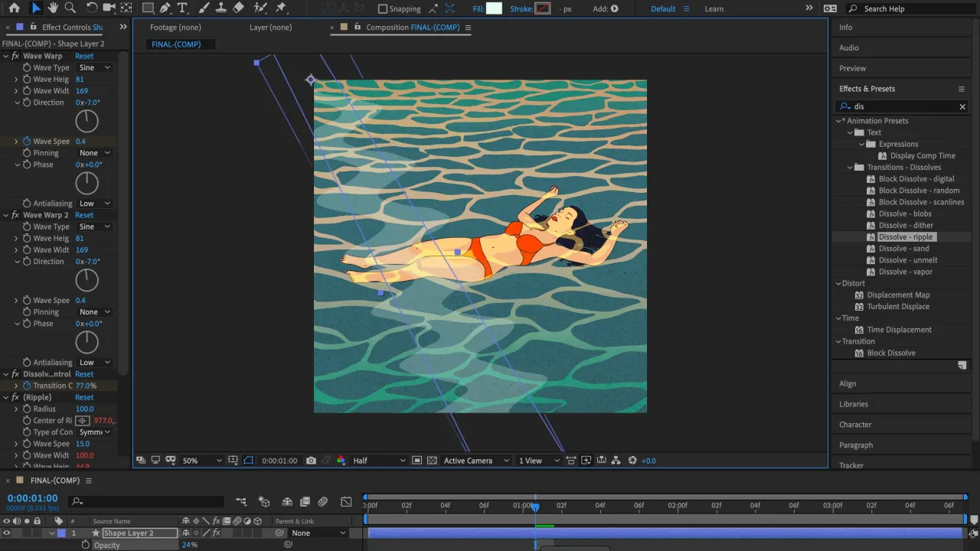Click the Opacity stopwatch icon
The height and width of the screenshot is (551, 980).
tap(86, 546)
